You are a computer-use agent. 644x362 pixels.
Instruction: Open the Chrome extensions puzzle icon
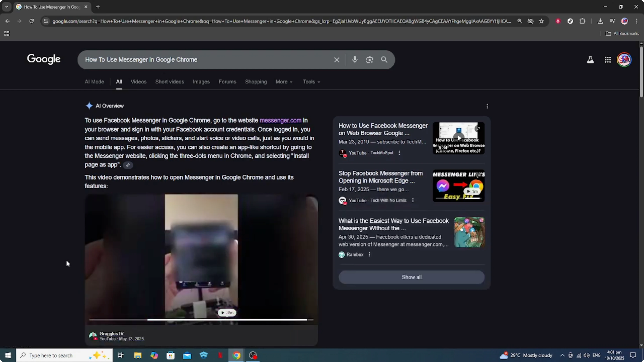pyautogui.click(x=583, y=21)
